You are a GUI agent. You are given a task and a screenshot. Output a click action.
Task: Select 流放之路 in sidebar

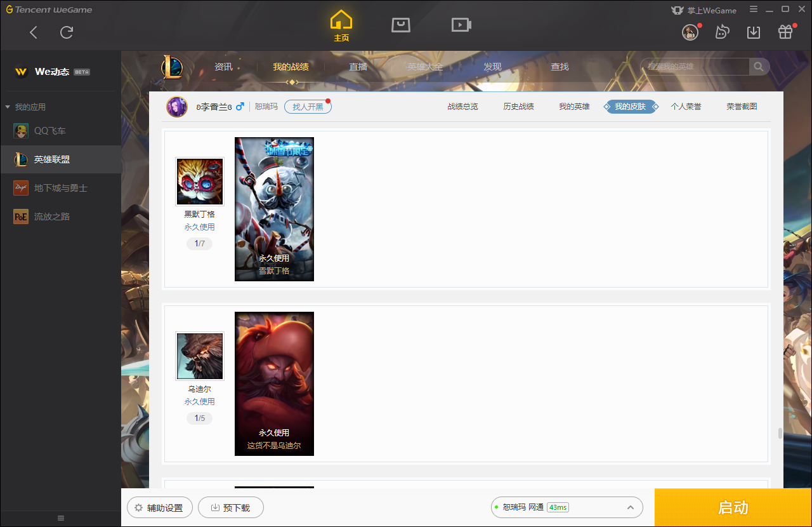60,217
